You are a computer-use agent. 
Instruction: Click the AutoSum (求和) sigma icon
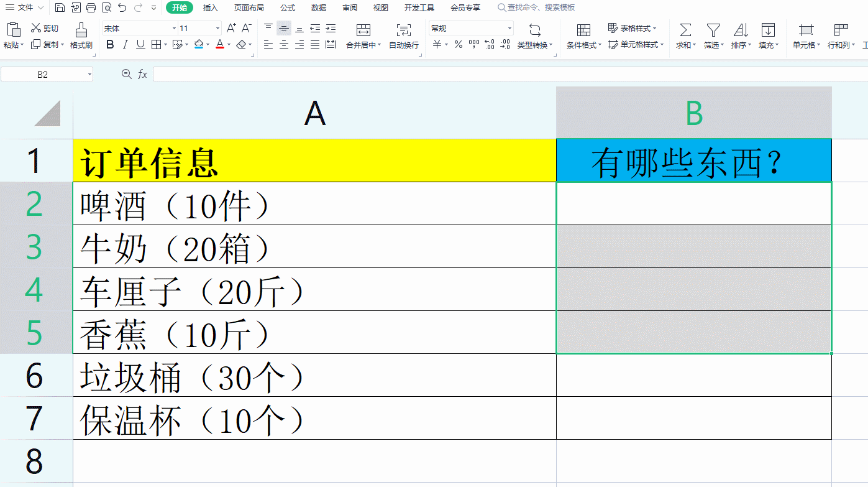tap(685, 29)
